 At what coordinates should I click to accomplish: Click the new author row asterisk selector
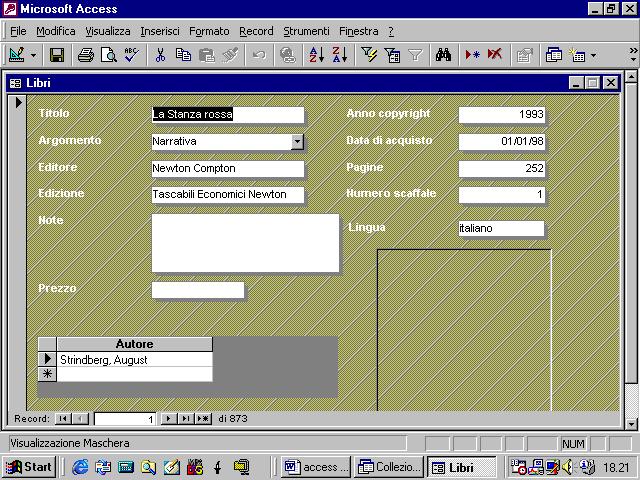(47, 374)
